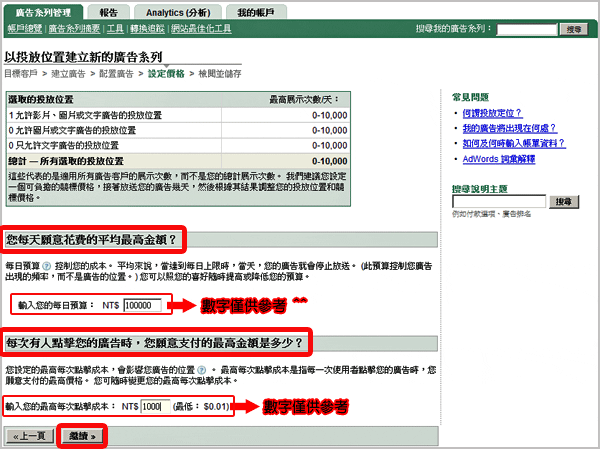Click the row 1 允許影片、圖片或文字廣告的投放位置
The image size is (600, 449).
tap(178, 115)
